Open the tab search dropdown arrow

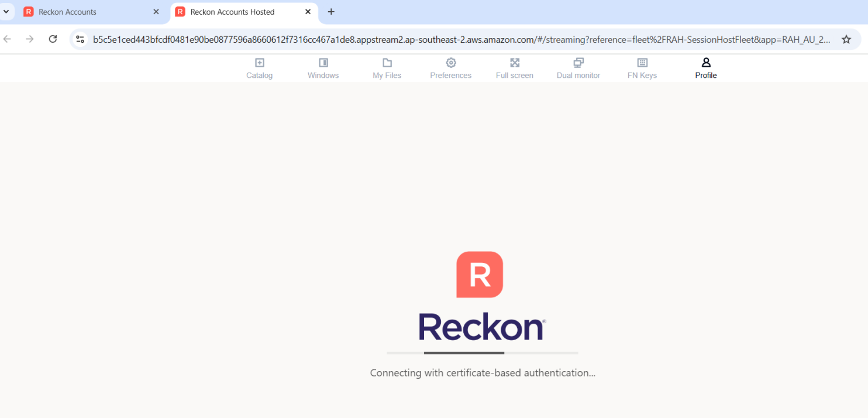click(x=6, y=12)
